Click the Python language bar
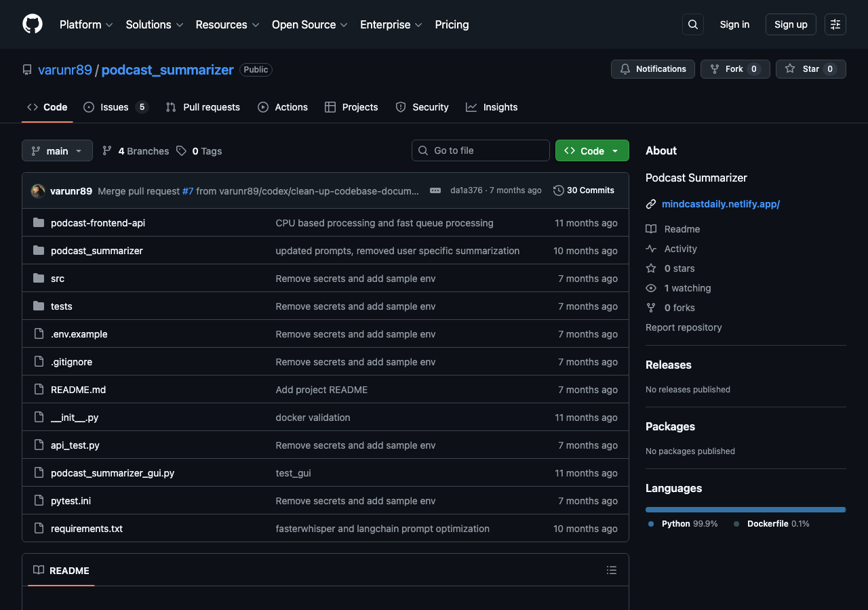Screen dimensions: 868x610 pos(745,509)
